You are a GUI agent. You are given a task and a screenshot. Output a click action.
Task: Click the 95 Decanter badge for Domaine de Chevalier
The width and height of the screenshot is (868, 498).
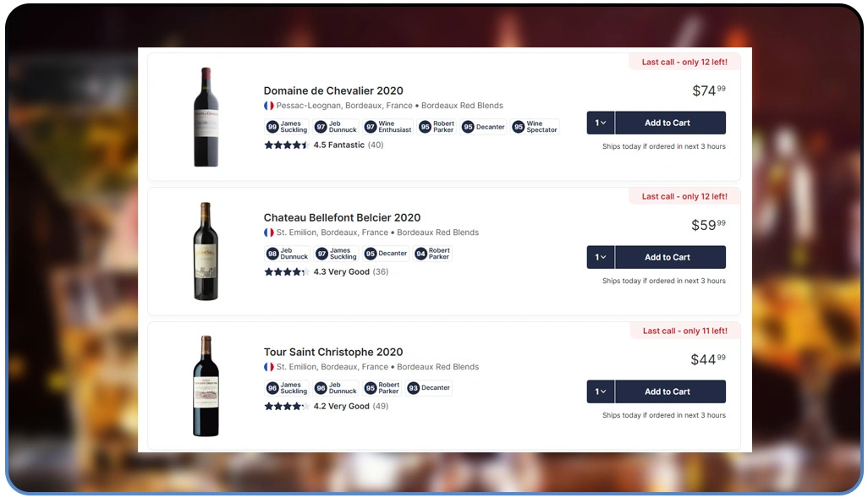[484, 127]
